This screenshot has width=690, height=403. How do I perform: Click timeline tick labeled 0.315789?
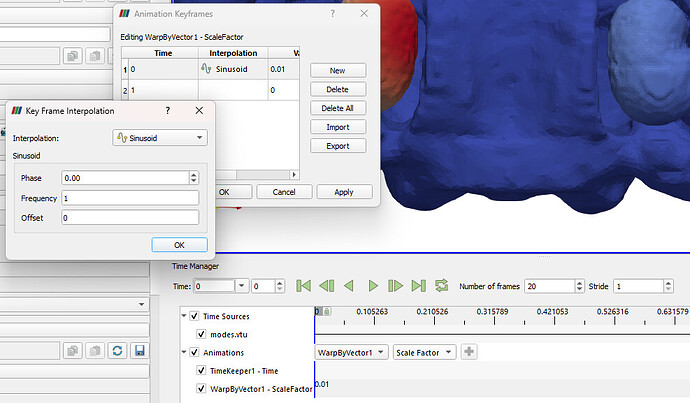click(x=492, y=311)
